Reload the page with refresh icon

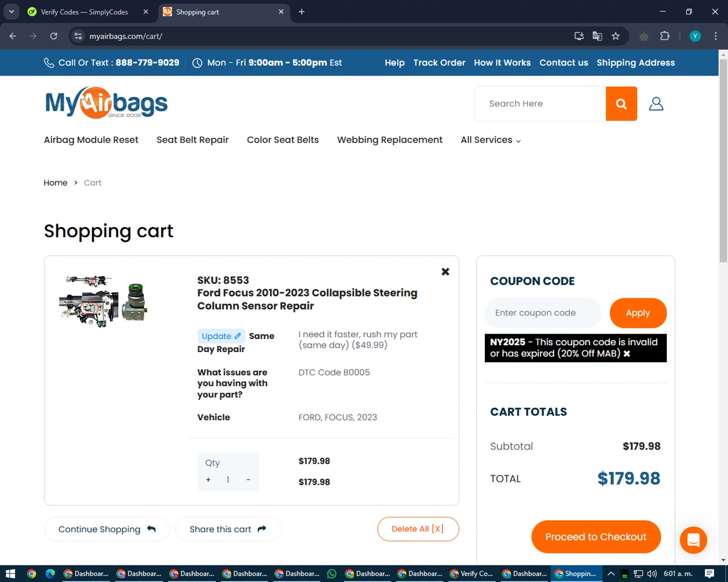click(x=54, y=36)
